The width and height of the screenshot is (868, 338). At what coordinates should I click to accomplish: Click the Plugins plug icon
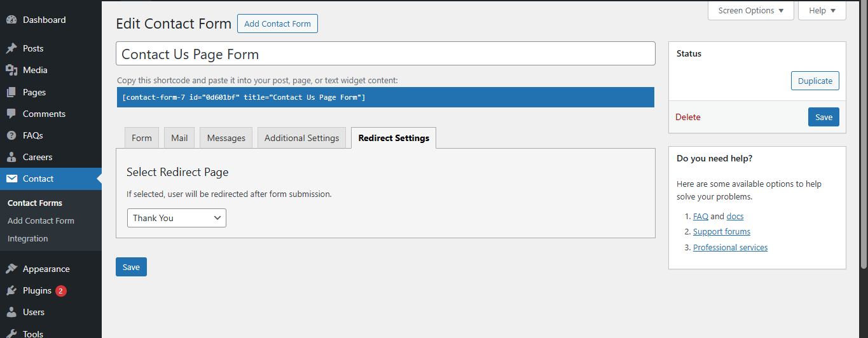click(x=11, y=290)
